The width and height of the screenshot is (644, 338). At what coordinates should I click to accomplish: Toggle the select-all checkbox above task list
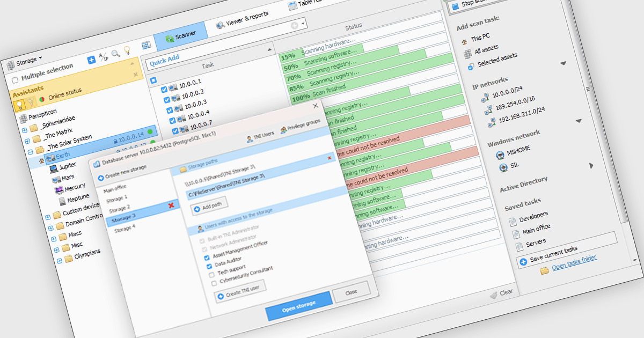click(x=153, y=80)
